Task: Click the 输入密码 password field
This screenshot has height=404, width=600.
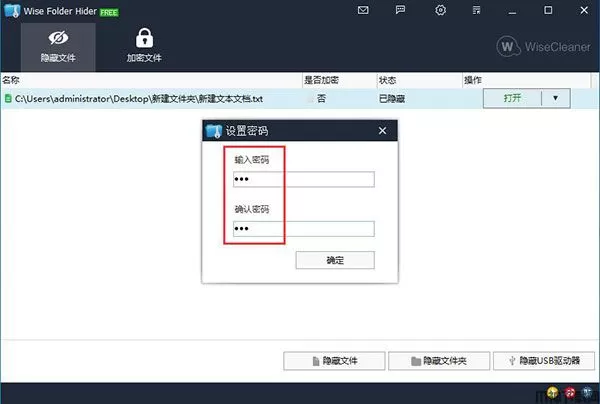Action: (304, 179)
